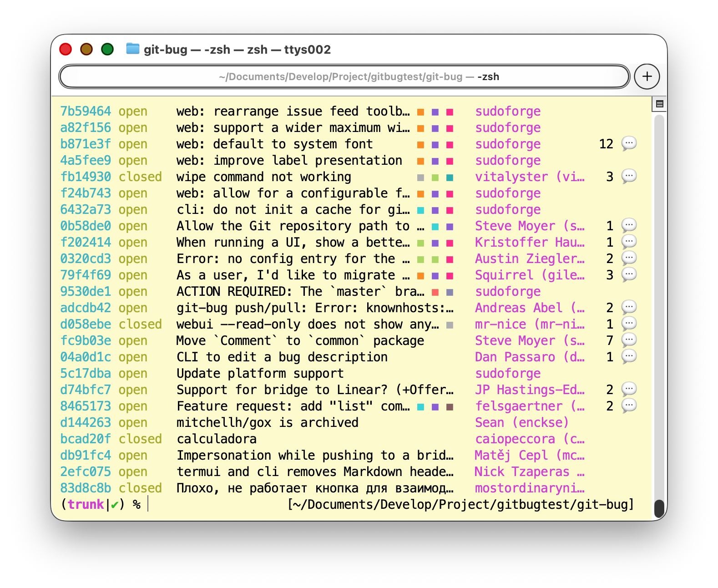
Task: Click the bug ID 7b59464
Action: click(x=86, y=112)
